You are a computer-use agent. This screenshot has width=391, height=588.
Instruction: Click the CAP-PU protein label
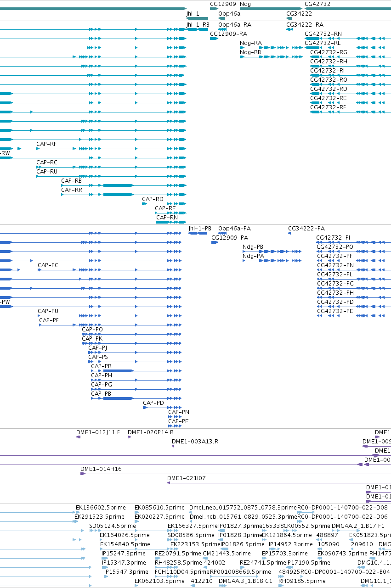click(x=48, y=311)
